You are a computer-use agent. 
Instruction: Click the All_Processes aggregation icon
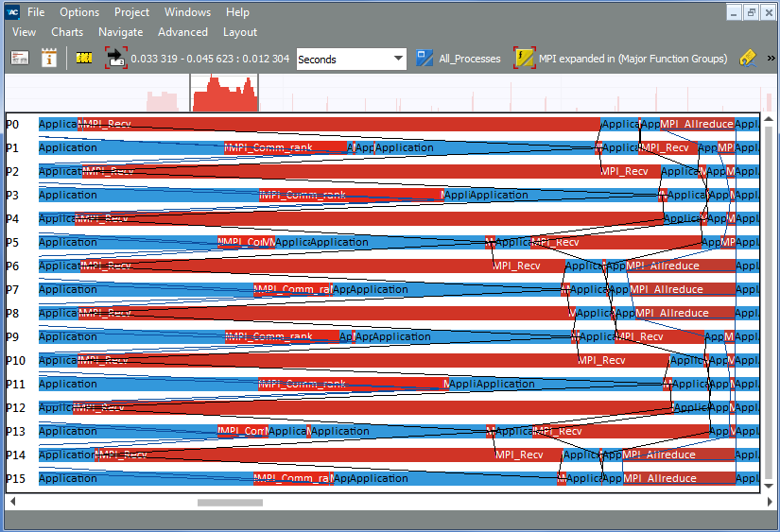(425, 58)
